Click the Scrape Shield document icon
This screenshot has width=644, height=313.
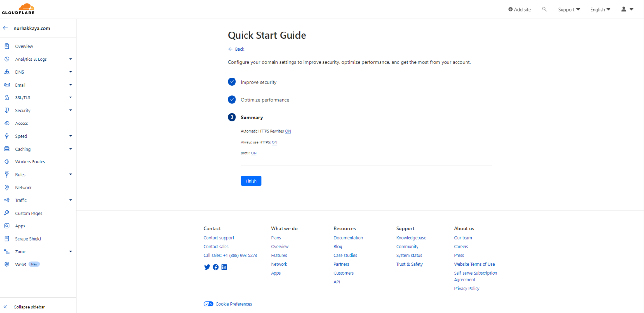7,239
